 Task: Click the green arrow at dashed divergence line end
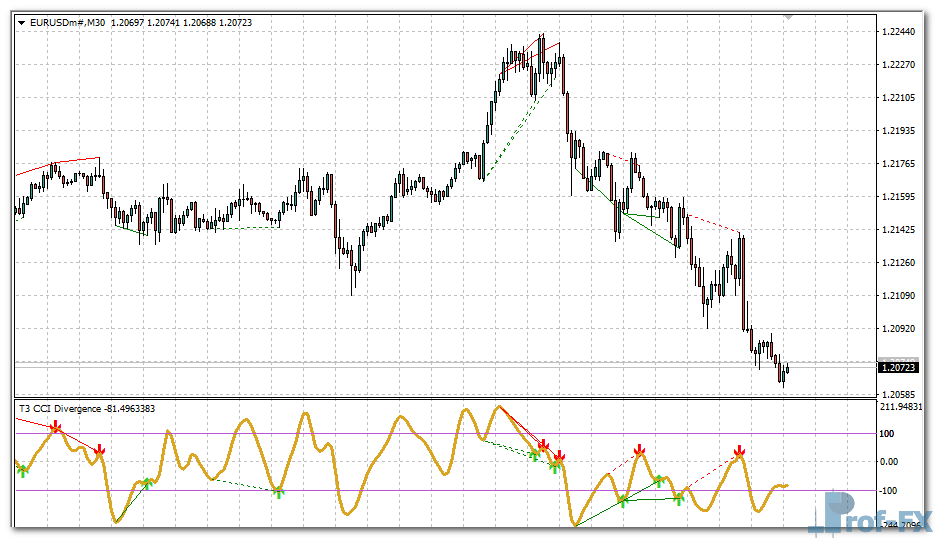279,491
